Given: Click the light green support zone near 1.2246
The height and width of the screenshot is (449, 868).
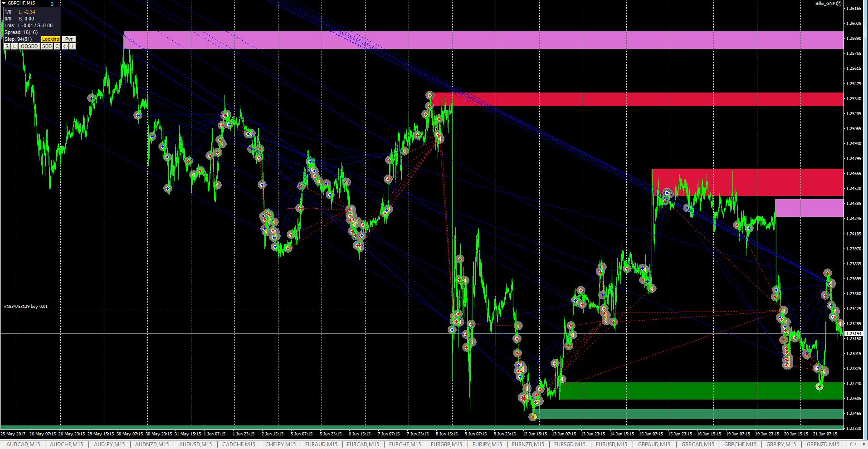Looking at the screenshot, I should click(688, 414).
